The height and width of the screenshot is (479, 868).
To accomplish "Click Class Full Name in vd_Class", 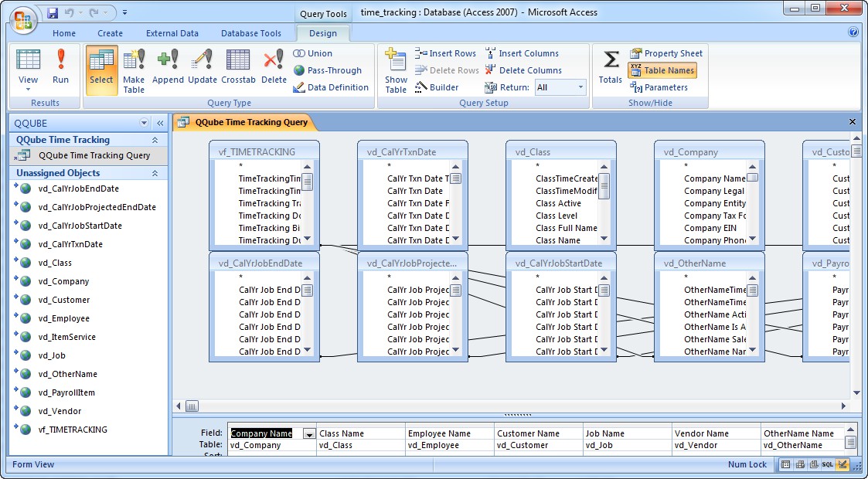I will pyautogui.click(x=567, y=228).
